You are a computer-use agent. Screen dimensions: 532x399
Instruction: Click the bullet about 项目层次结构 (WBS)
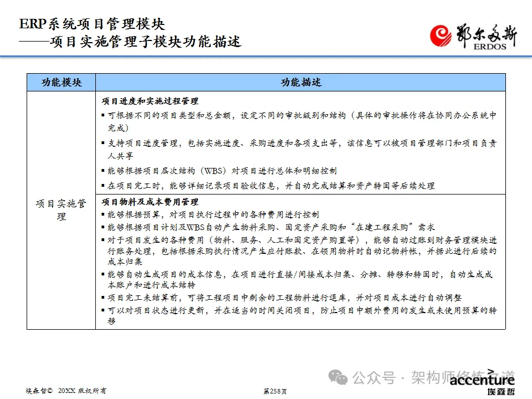(219, 171)
